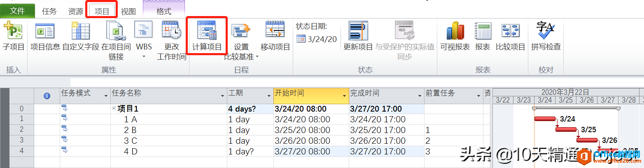Click Gantt bar labeled 3/26
Viewport: 644px width, 168px height.
tap(587, 140)
